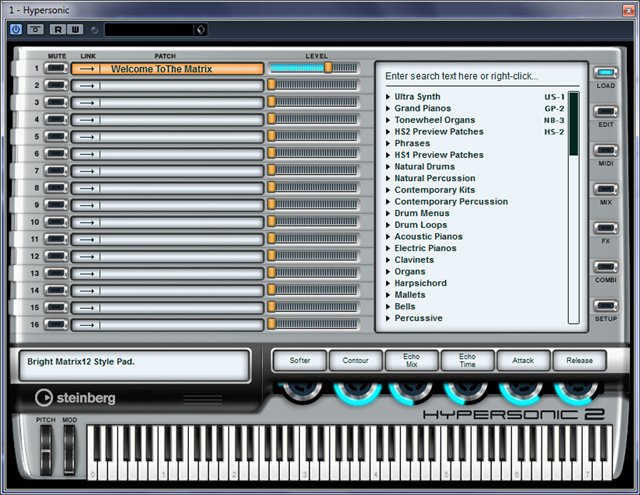640x495 pixels.
Task: Switch to the COMBI page
Action: click(606, 267)
